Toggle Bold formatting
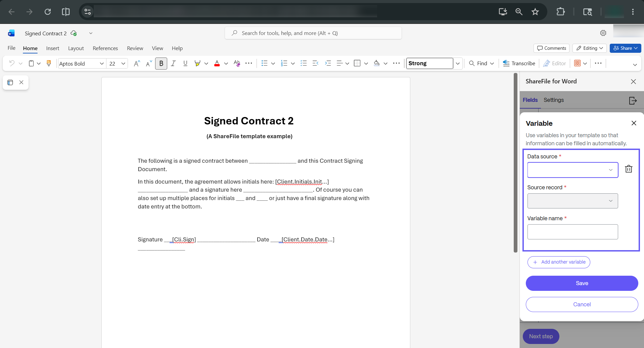 tap(161, 63)
